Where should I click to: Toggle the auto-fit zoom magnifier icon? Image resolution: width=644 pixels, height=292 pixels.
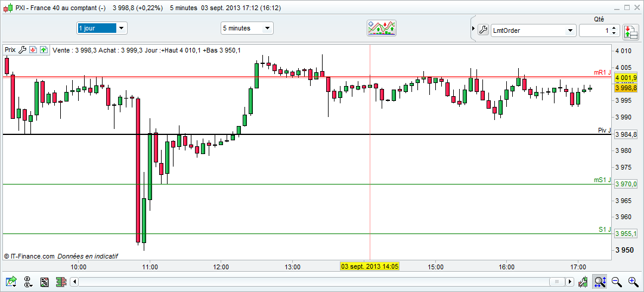coord(600,282)
